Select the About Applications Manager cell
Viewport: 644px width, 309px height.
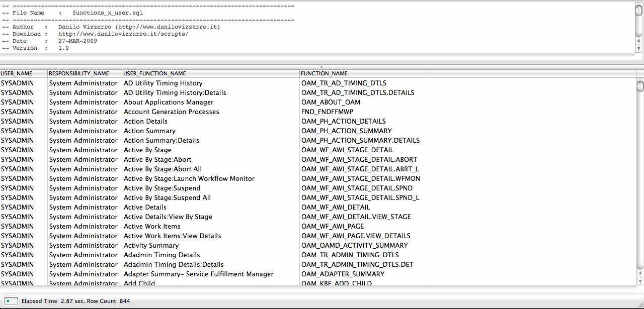[211, 102]
